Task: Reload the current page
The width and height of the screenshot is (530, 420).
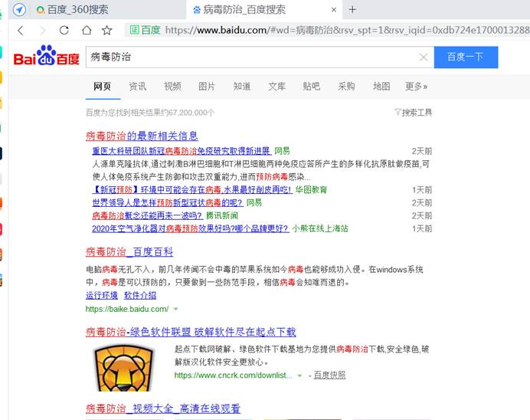Action: [x=64, y=30]
